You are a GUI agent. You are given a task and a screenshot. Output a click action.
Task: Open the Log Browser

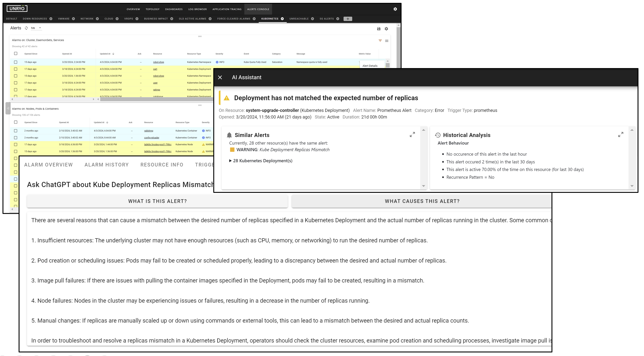pos(198,9)
